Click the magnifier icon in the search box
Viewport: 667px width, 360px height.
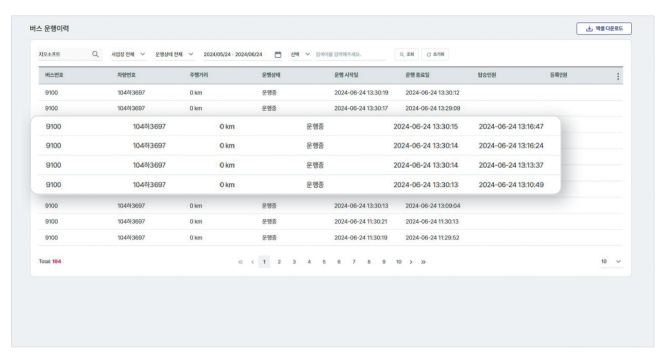(95, 54)
